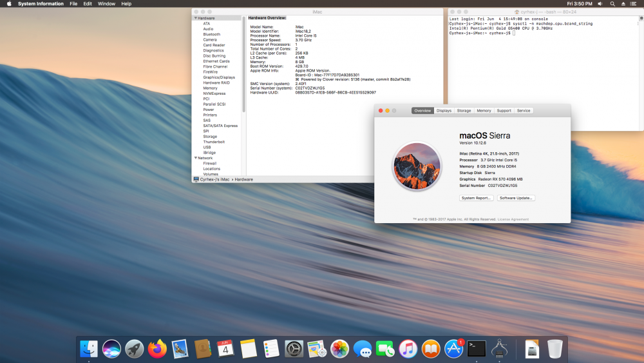644x363 pixels.
Task: Open Launchpad rocket icon in dock
Action: (x=135, y=349)
